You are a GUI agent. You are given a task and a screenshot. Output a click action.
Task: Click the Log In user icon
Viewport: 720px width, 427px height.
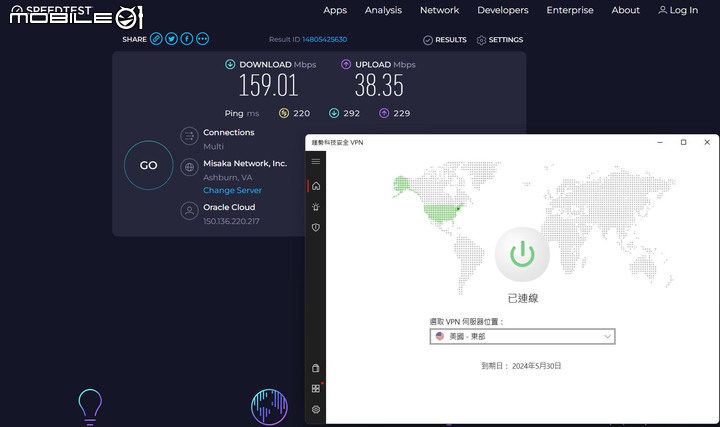[663, 10]
